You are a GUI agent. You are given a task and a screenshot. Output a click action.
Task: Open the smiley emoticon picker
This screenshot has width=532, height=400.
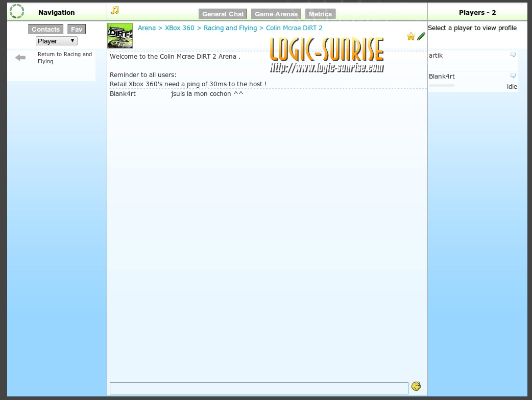click(x=416, y=386)
